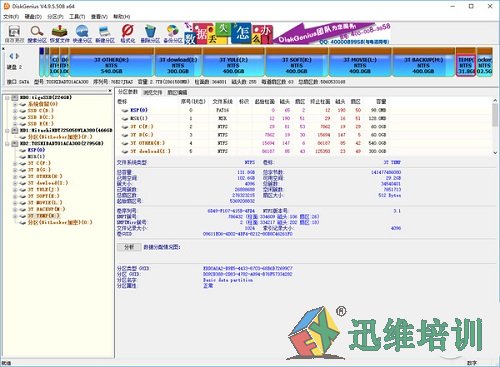Image resolution: width=500 pixels, height=367 pixels.
Task: Select the 3T SOFT 400.0GB partition bar
Action: [x=297, y=62]
